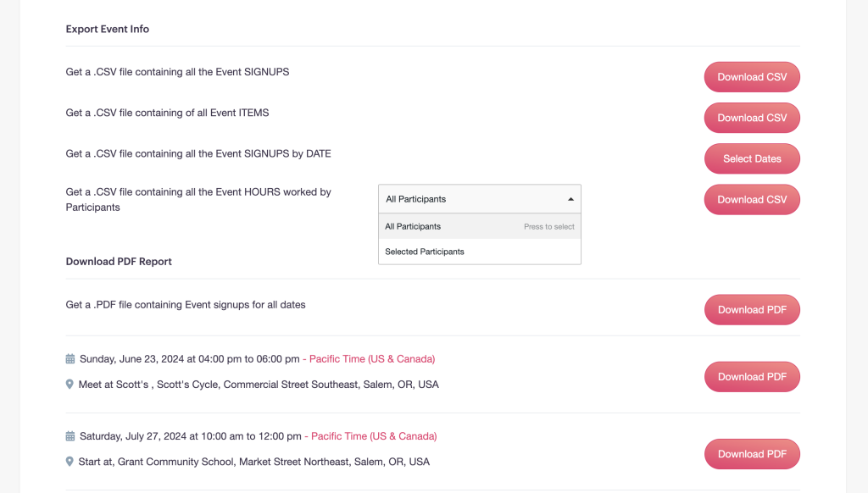Click the Download PDF Report heading

click(x=119, y=262)
